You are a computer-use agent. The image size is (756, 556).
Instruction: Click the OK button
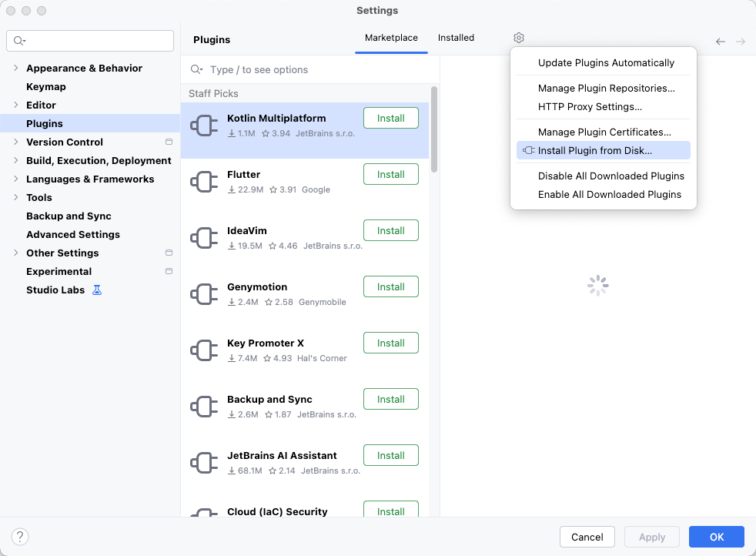(716, 537)
